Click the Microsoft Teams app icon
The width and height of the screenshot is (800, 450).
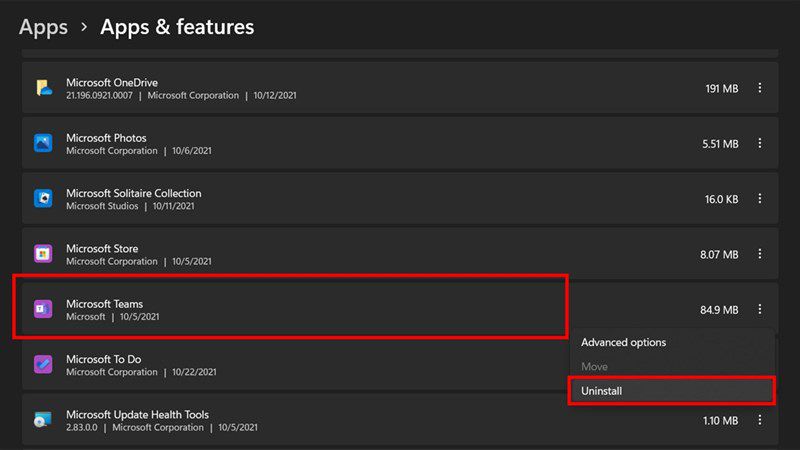click(x=43, y=309)
